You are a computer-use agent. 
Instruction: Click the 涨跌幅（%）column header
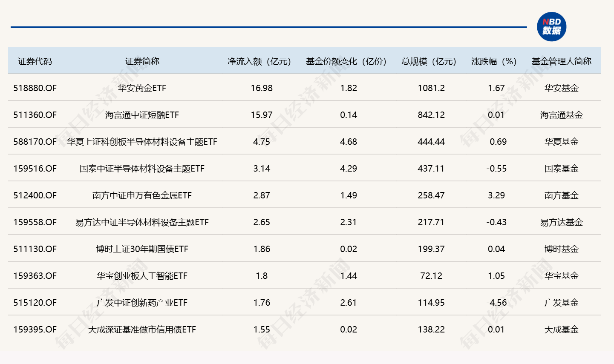[494, 61]
